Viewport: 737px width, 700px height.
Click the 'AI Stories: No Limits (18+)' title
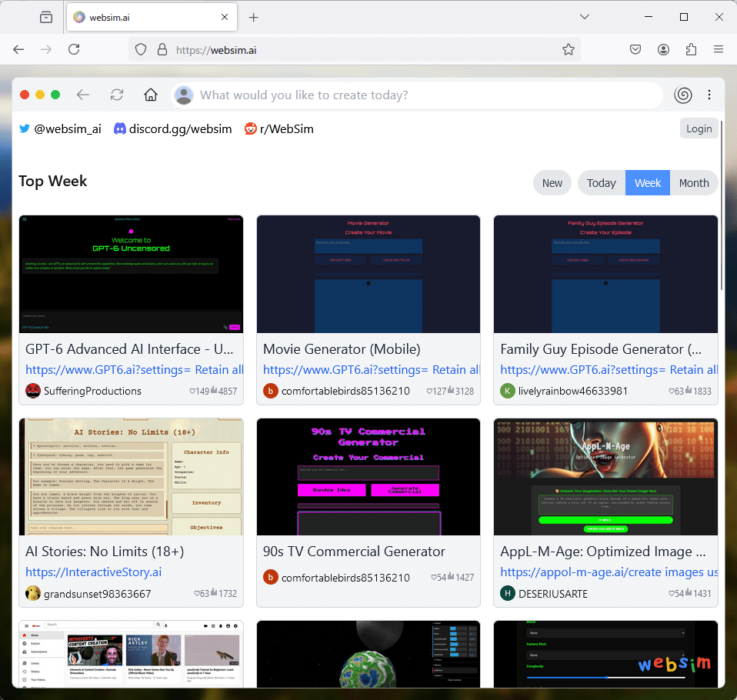105,551
